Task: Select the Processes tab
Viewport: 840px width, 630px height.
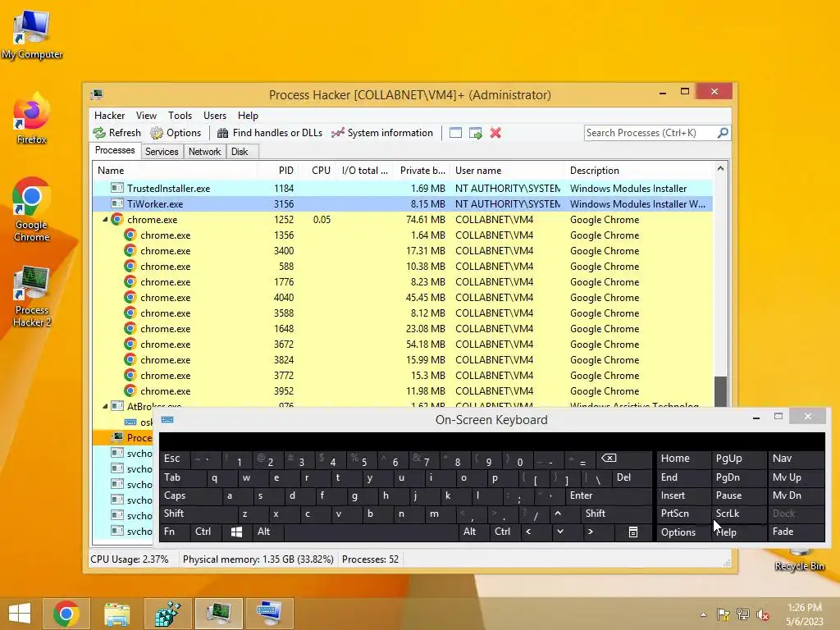Action: pyautogui.click(x=115, y=151)
